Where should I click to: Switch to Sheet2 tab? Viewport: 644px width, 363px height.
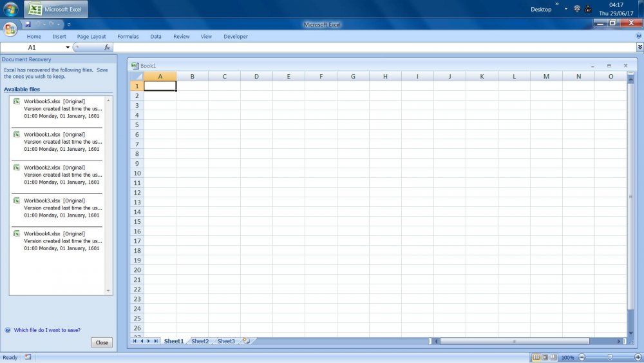200,341
